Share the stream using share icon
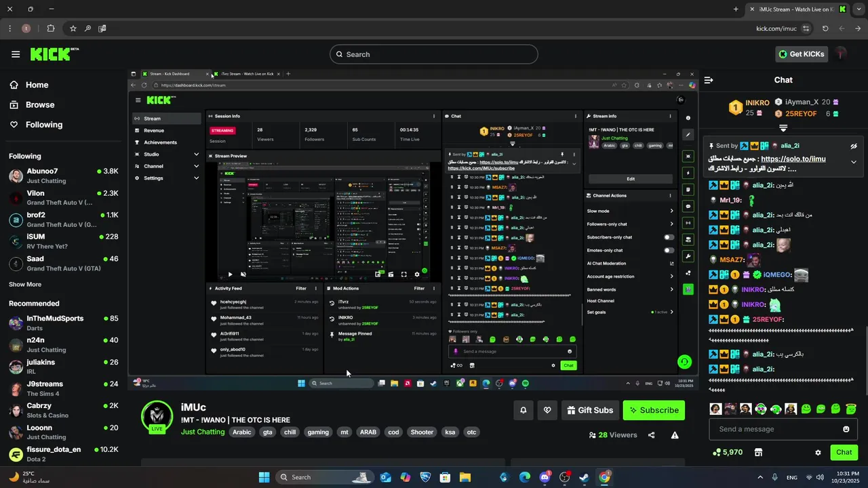This screenshot has width=868, height=488. click(x=652, y=435)
